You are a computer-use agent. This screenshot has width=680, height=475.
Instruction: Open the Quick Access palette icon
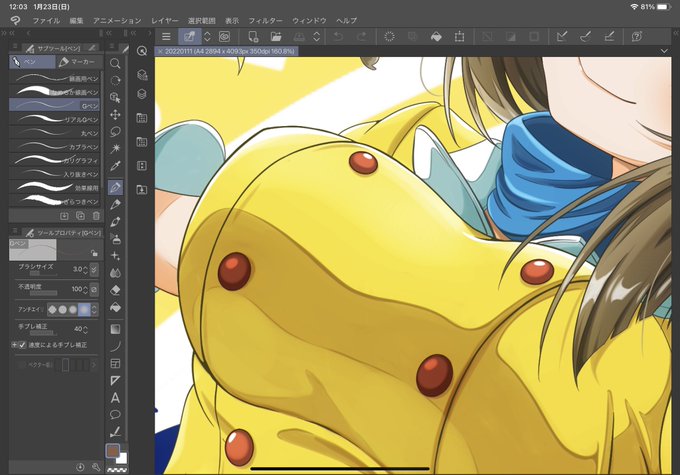pos(141,51)
